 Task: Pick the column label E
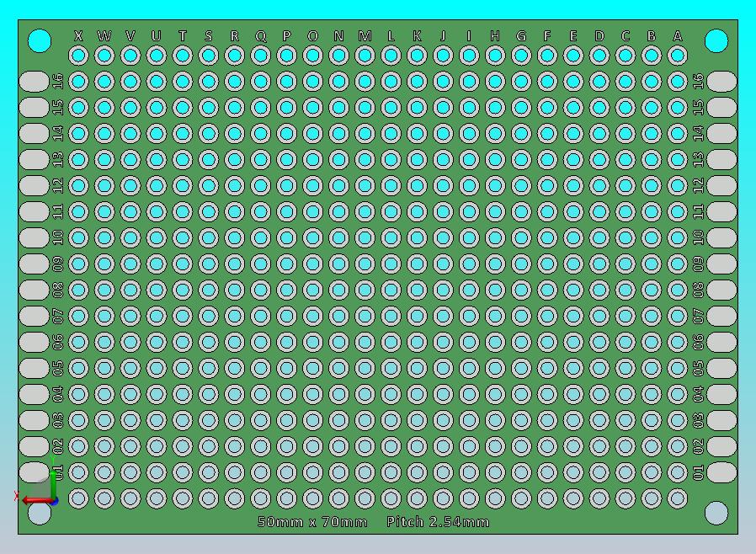point(573,35)
